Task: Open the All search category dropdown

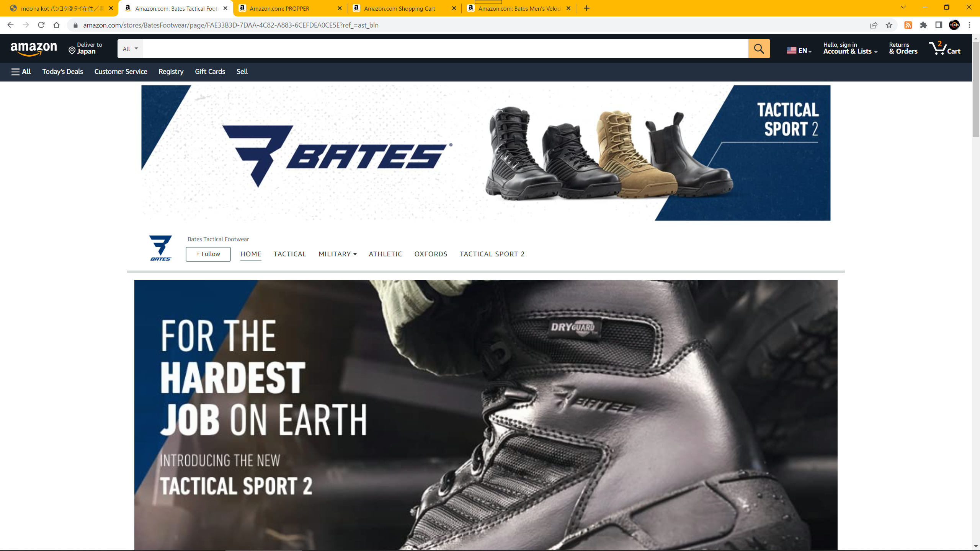Action: pos(130,49)
